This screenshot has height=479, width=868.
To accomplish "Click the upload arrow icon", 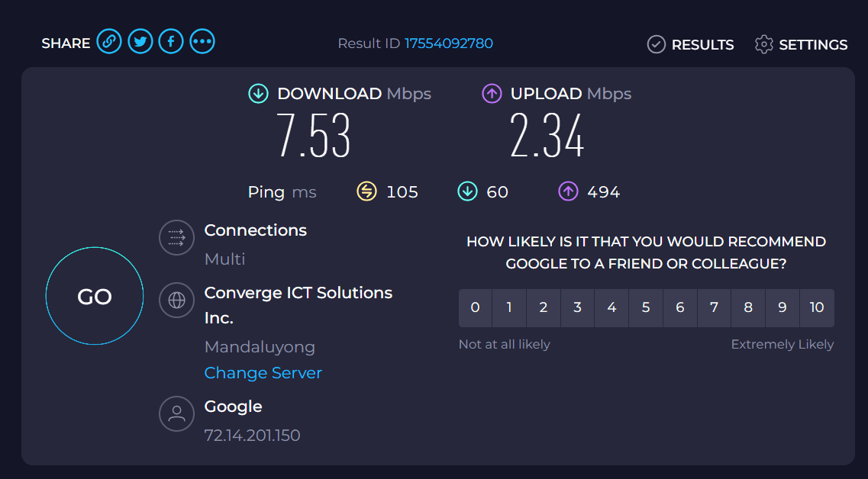I will (x=492, y=94).
